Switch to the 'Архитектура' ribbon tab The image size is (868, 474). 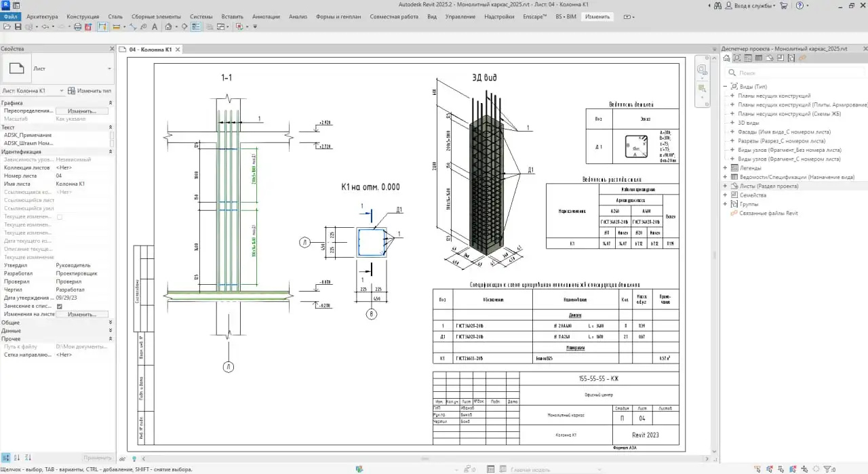coord(42,16)
